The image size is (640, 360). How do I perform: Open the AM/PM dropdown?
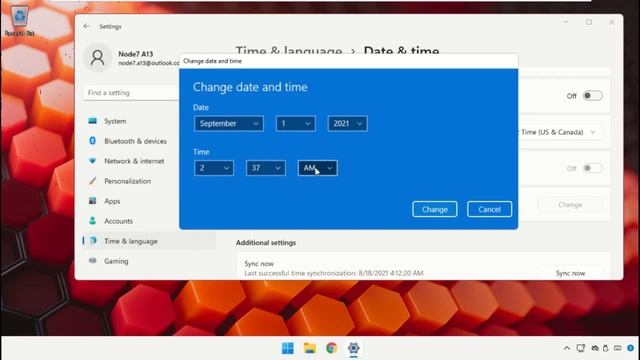click(x=318, y=168)
